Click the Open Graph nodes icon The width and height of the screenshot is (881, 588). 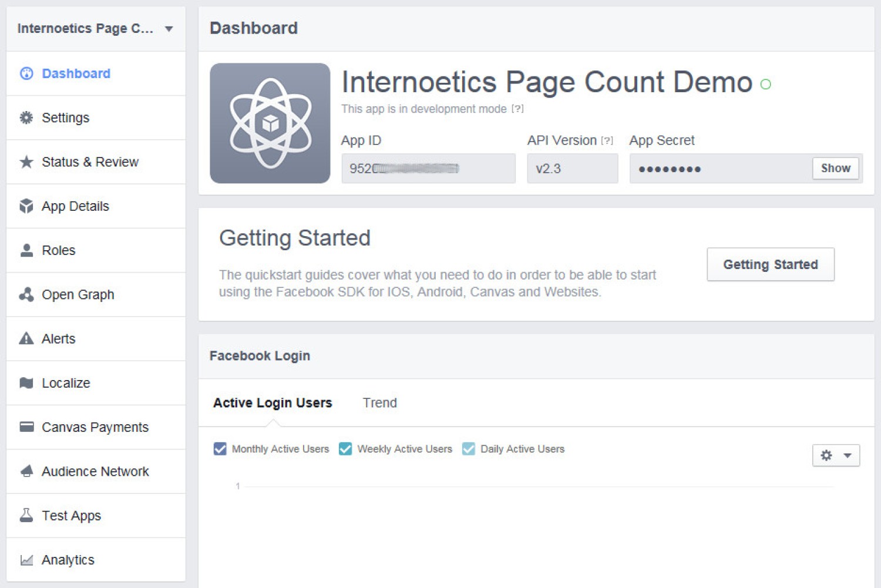point(26,294)
